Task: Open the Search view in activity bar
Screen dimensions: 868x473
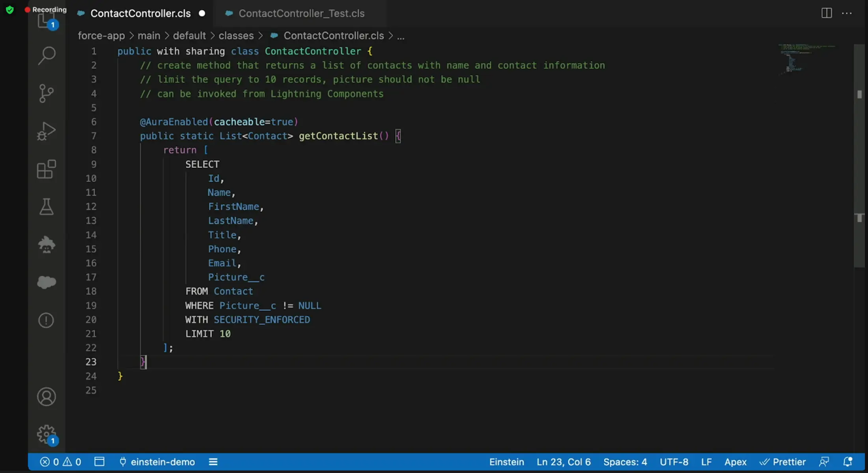Action: pyautogui.click(x=47, y=56)
